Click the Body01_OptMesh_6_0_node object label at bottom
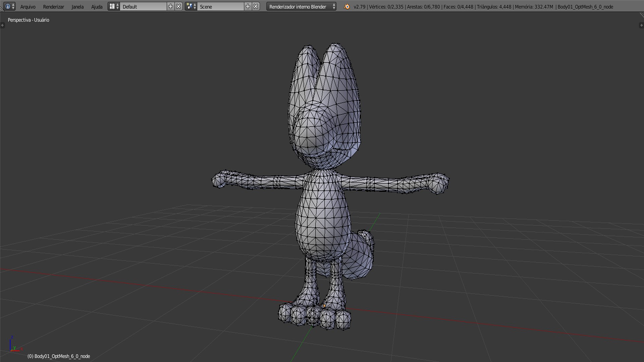The width and height of the screenshot is (644, 362). click(59, 356)
